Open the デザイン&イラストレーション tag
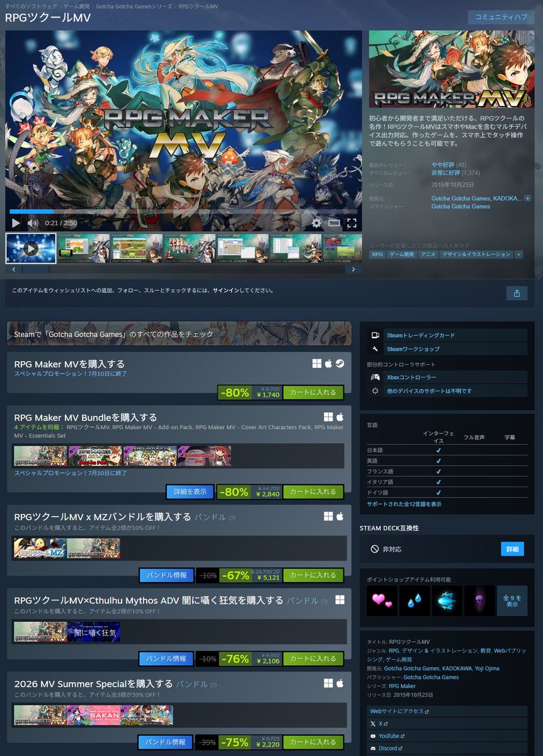The width and height of the screenshot is (543, 756). point(476,255)
